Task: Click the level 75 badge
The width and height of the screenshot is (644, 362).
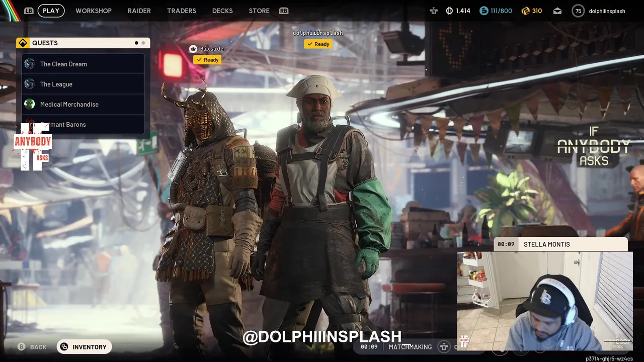Action: point(578,11)
